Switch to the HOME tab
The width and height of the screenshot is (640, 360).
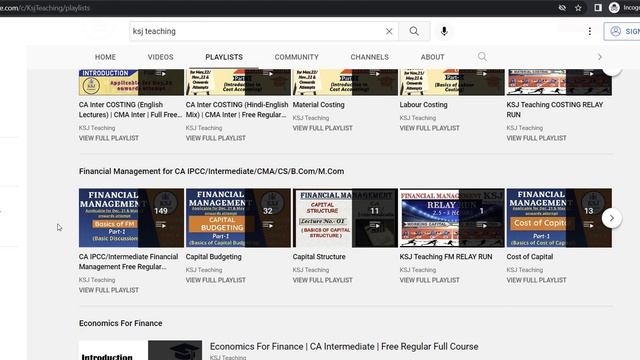(x=105, y=57)
